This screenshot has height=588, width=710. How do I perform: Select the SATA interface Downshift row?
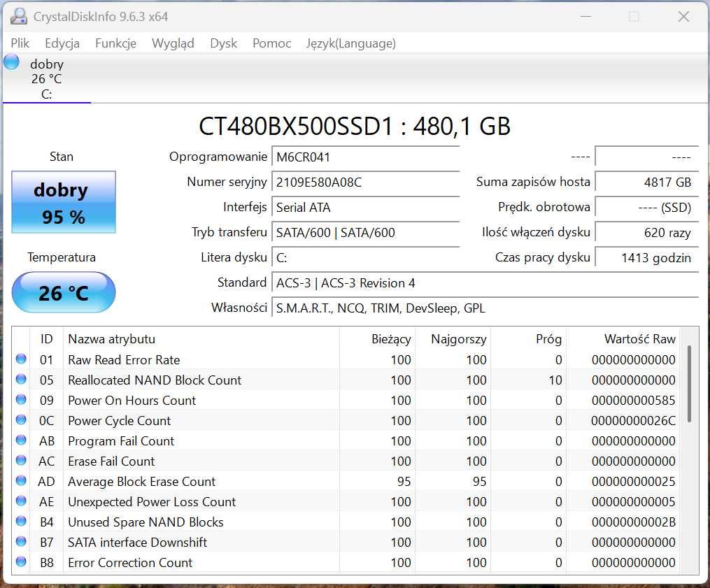click(x=346, y=543)
